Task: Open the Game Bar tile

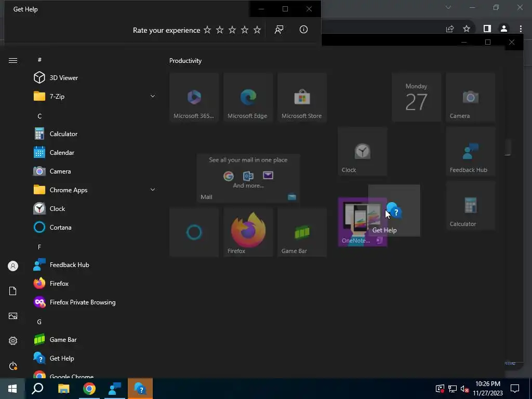Action: coord(302,232)
